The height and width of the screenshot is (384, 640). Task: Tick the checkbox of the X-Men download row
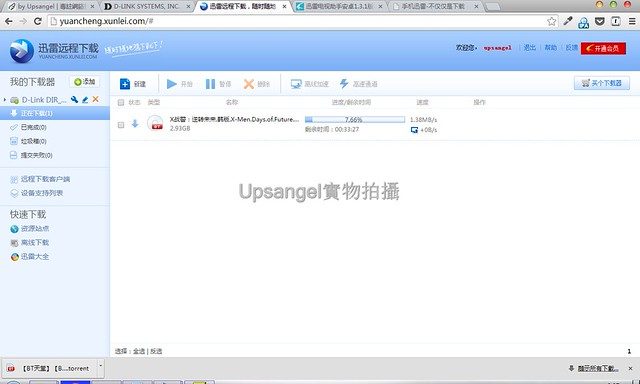pyautogui.click(x=121, y=124)
